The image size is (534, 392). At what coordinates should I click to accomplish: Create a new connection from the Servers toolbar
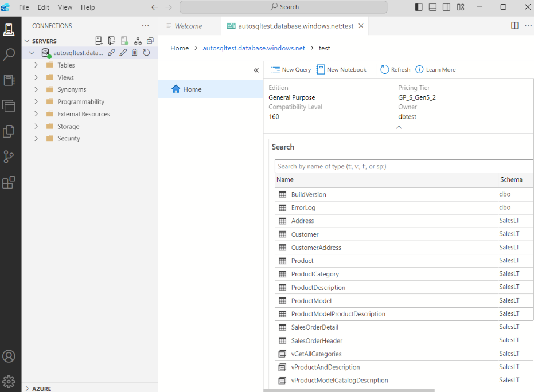[99, 40]
